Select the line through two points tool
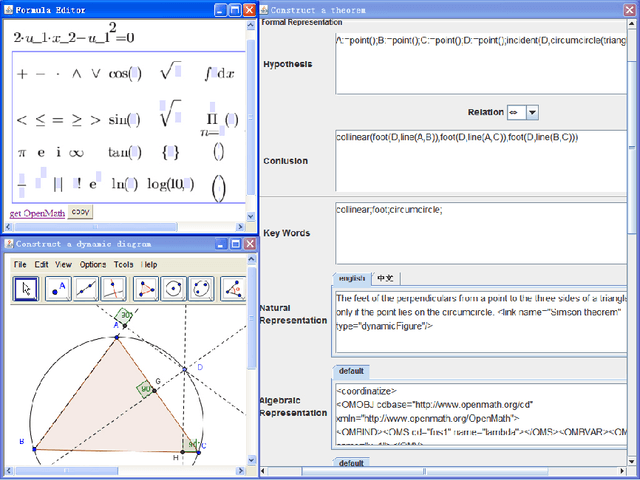 86,289
